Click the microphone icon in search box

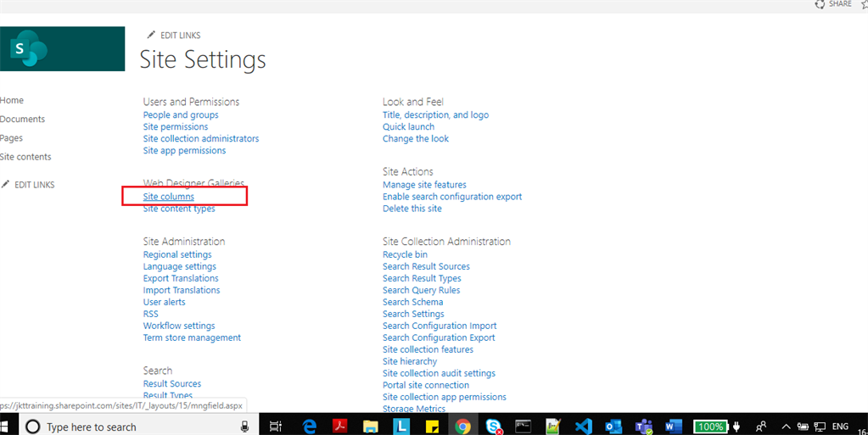tap(244, 427)
